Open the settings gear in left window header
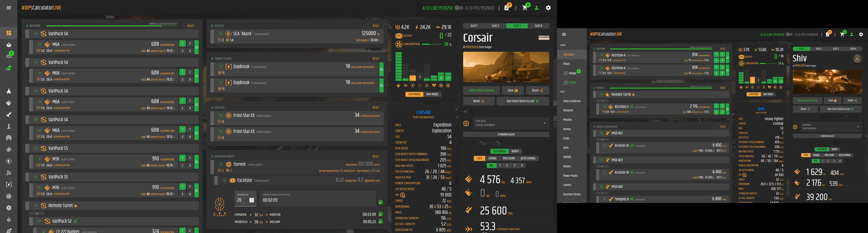Viewport: 868px width, 233px height. coord(548,8)
